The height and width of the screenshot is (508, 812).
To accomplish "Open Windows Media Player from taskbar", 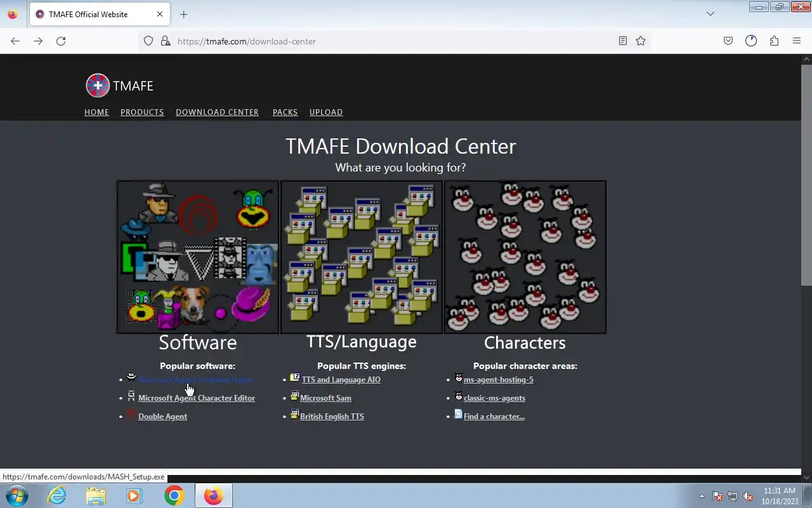I will (x=134, y=495).
